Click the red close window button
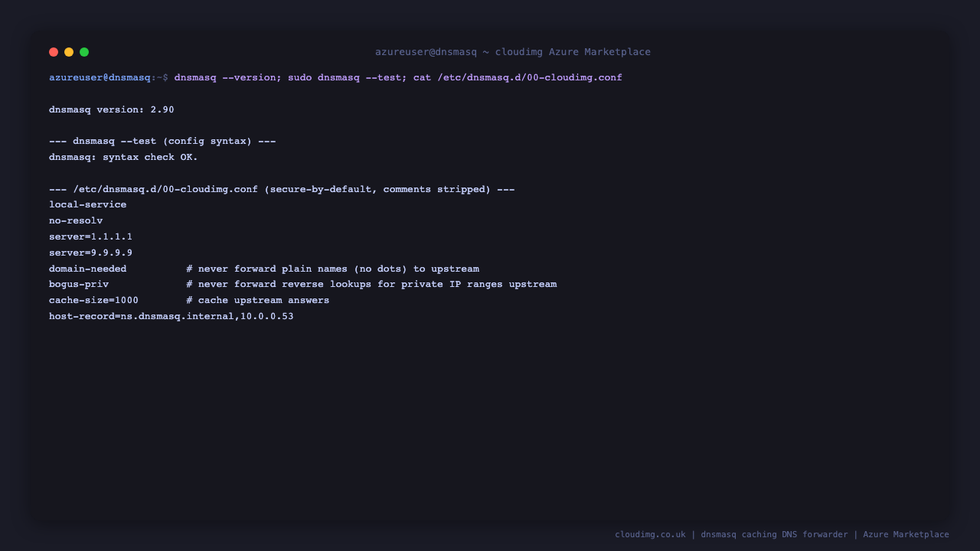 coord(54,52)
